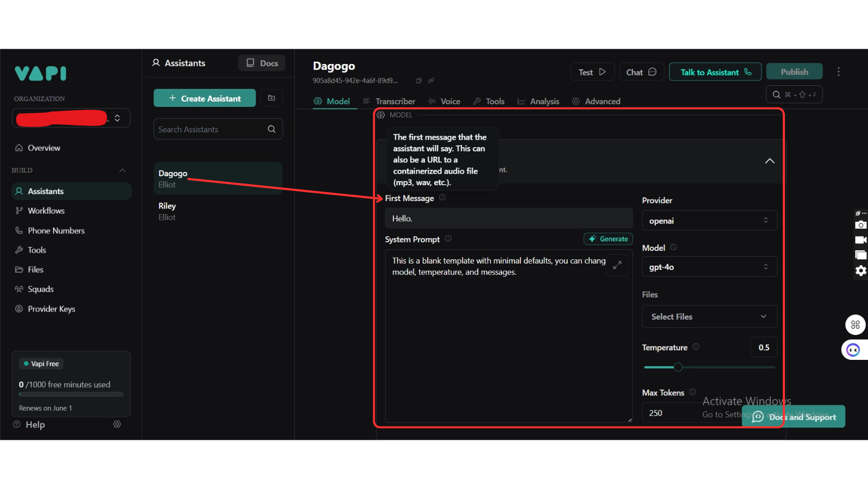Click the First Message info icon
Viewport: 868px width, 489px height.
(442, 197)
